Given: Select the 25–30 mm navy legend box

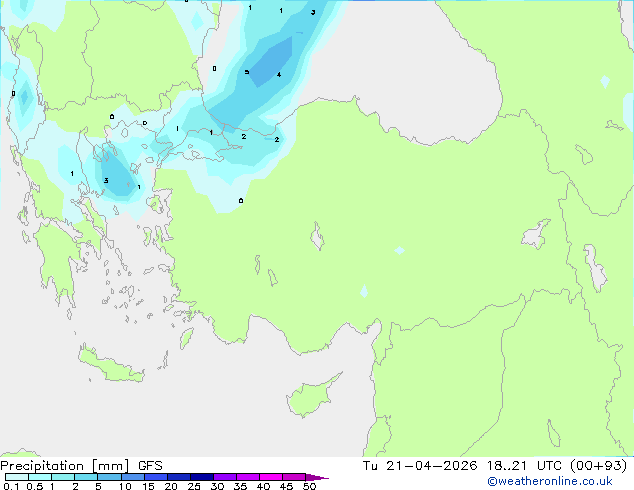Looking at the screenshot, I should coord(202,477).
